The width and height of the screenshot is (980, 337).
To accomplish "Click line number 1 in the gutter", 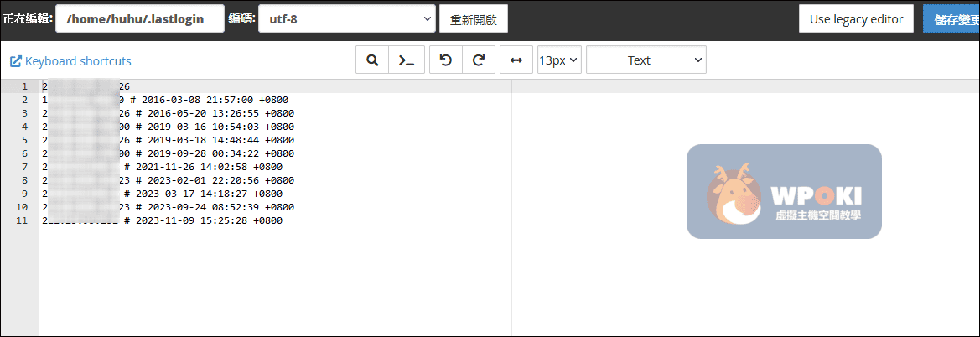I will [24, 86].
